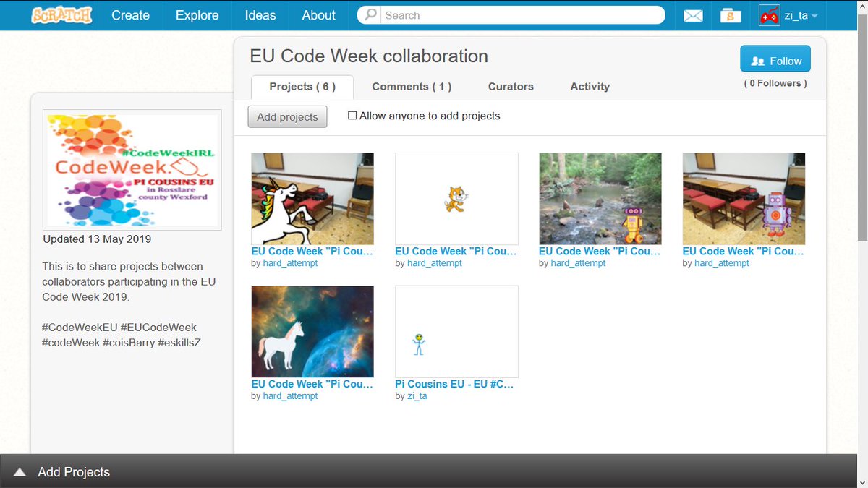Open the Pi Cousins EU project title link
This screenshot has height=488, width=868.
point(455,384)
